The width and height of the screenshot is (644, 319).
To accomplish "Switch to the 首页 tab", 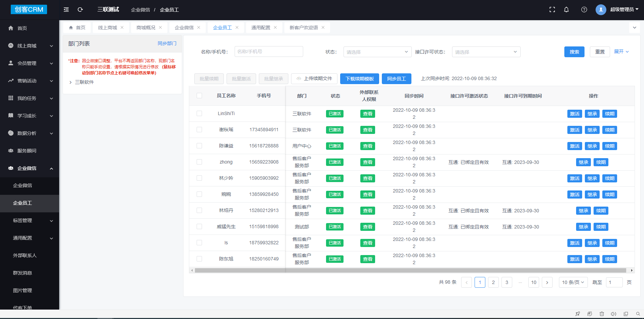I will click(77, 28).
